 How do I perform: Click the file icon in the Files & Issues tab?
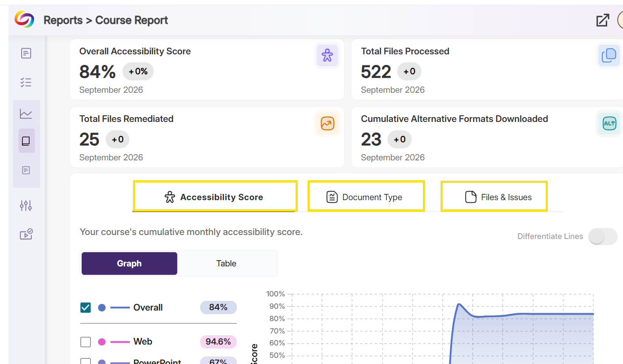coord(471,197)
